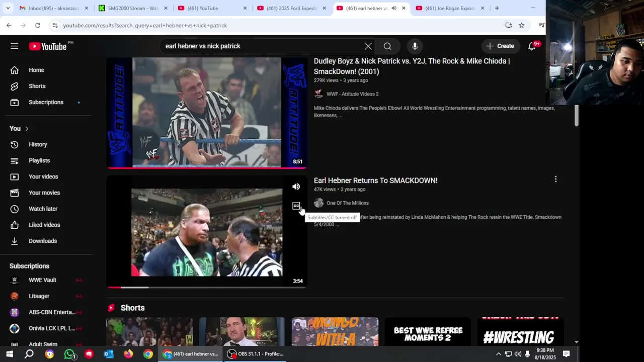
Task: Visit WWF - Attitude Videos 2 channel
Action: pyautogui.click(x=352, y=94)
